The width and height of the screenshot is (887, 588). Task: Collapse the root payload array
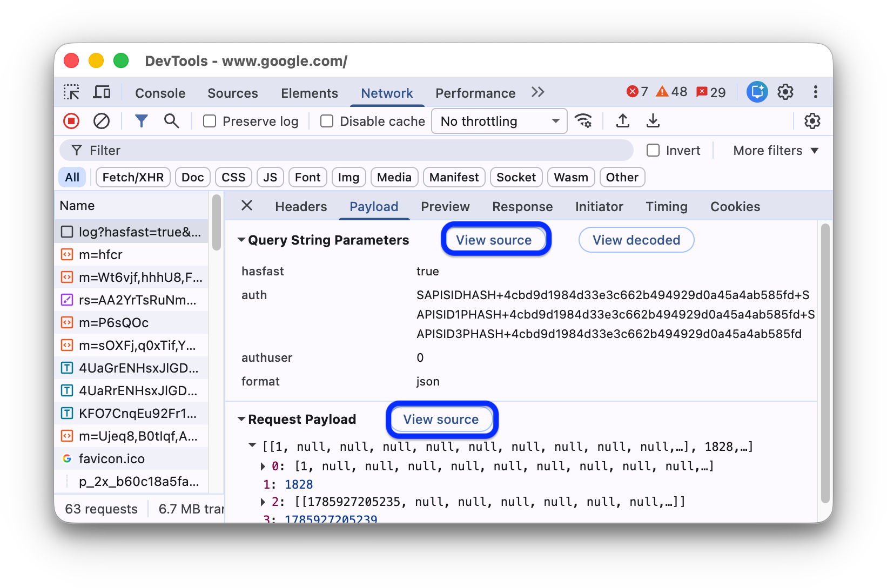click(x=252, y=445)
